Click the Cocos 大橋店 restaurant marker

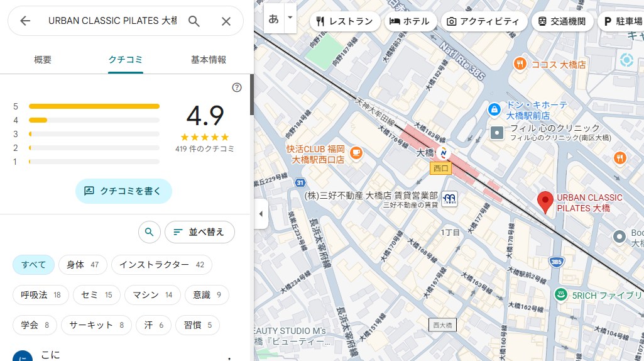click(x=520, y=64)
